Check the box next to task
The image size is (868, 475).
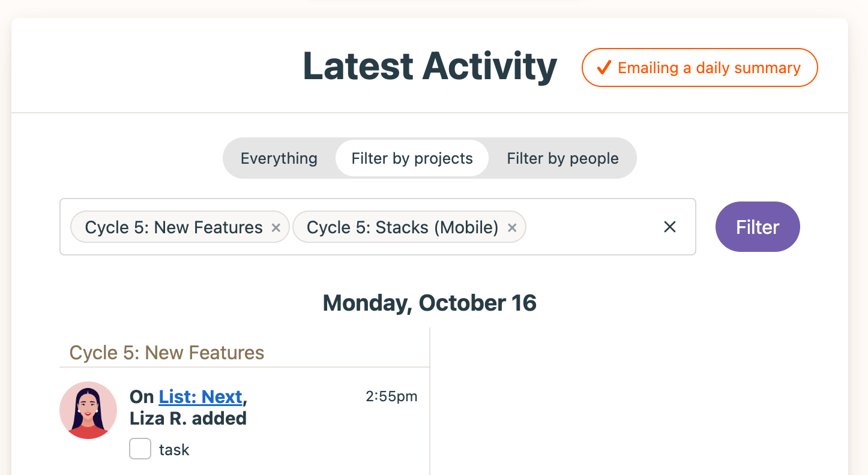point(140,449)
